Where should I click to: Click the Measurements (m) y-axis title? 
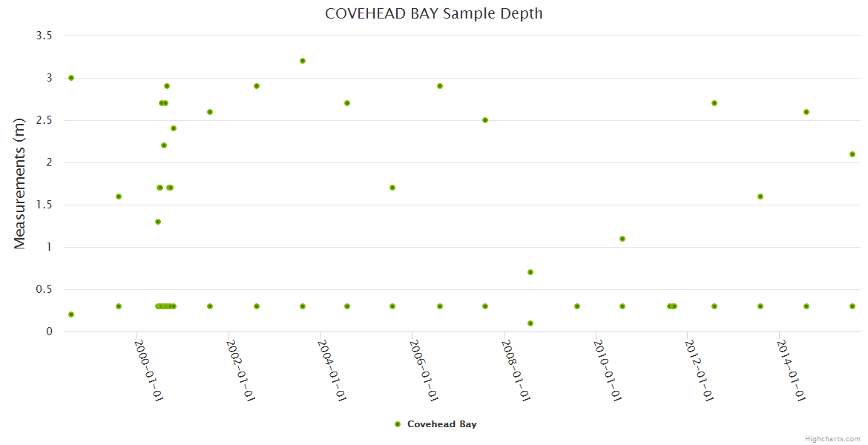pyautogui.click(x=20, y=183)
